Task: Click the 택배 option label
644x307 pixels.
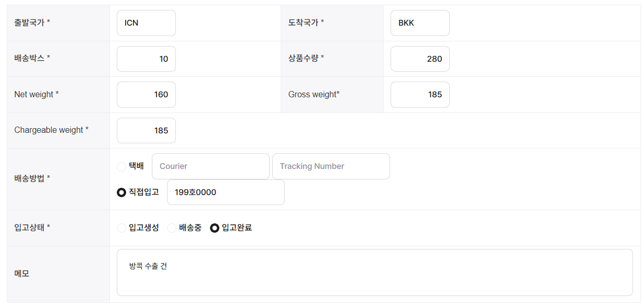Action: (136, 166)
